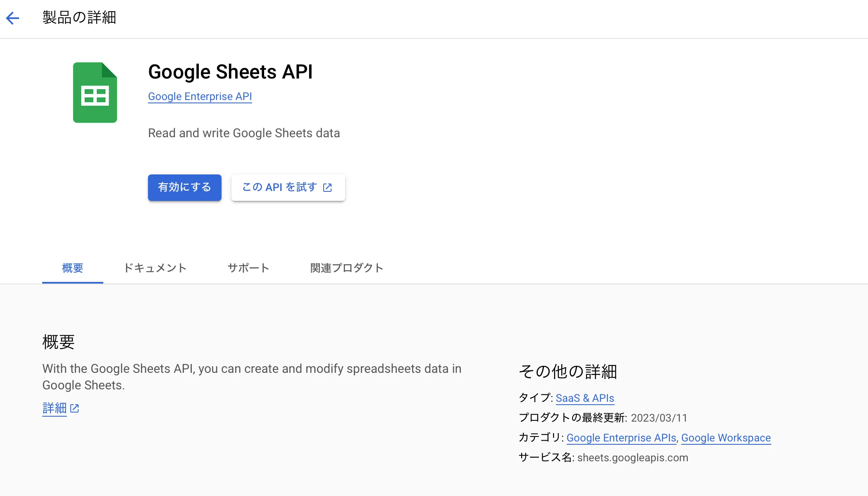Click the back arrow icon
The height and width of the screenshot is (496, 868).
(x=13, y=18)
